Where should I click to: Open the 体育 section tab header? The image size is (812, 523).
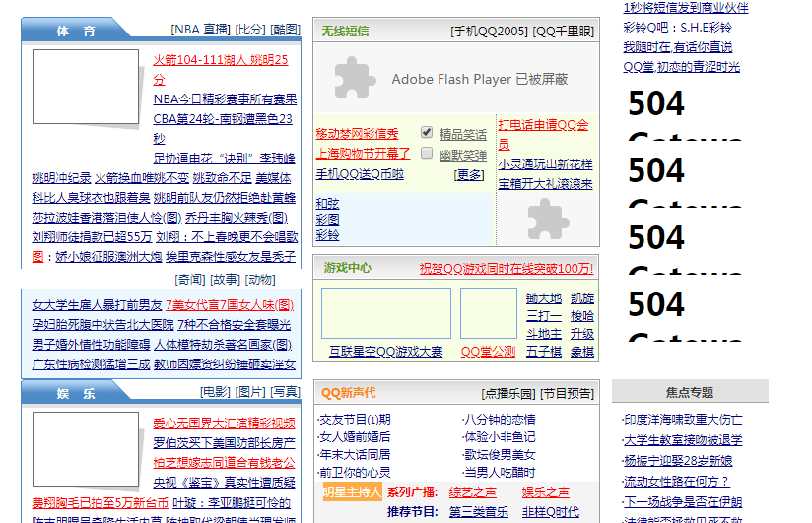[75, 31]
